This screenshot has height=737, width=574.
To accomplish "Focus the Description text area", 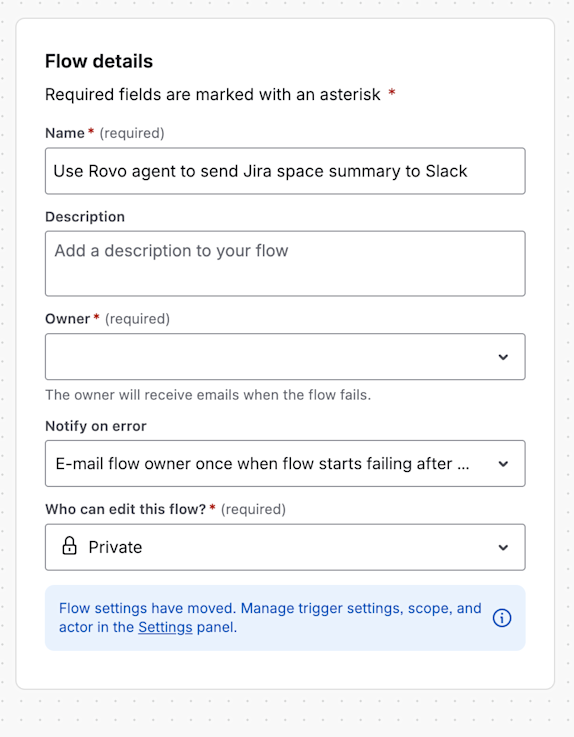I will [285, 264].
